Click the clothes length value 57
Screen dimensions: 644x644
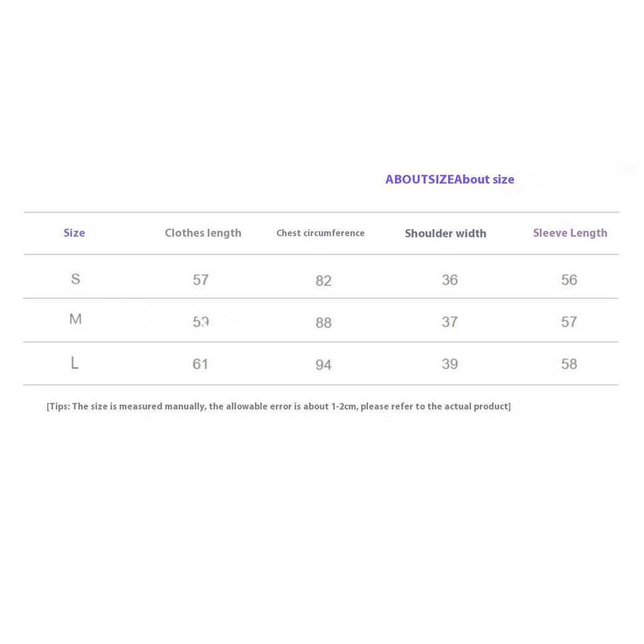click(201, 280)
